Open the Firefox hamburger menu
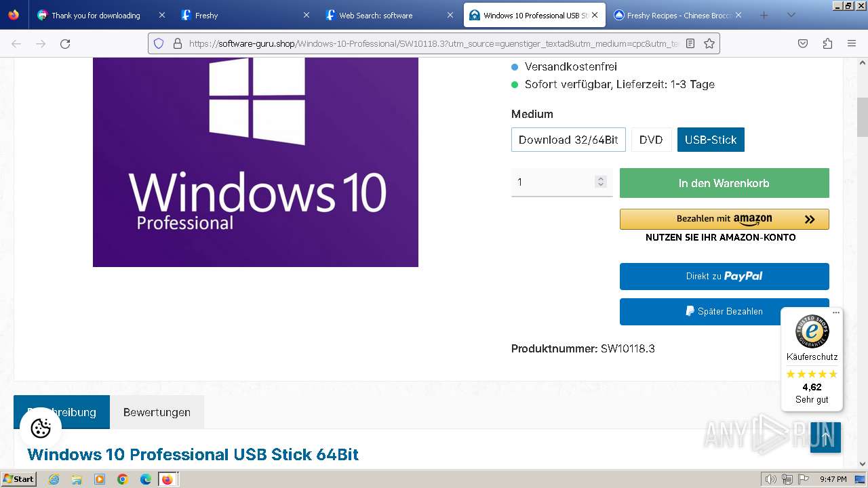Image resolution: width=868 pixels, height=488 pixels. (x=852, y=43)
